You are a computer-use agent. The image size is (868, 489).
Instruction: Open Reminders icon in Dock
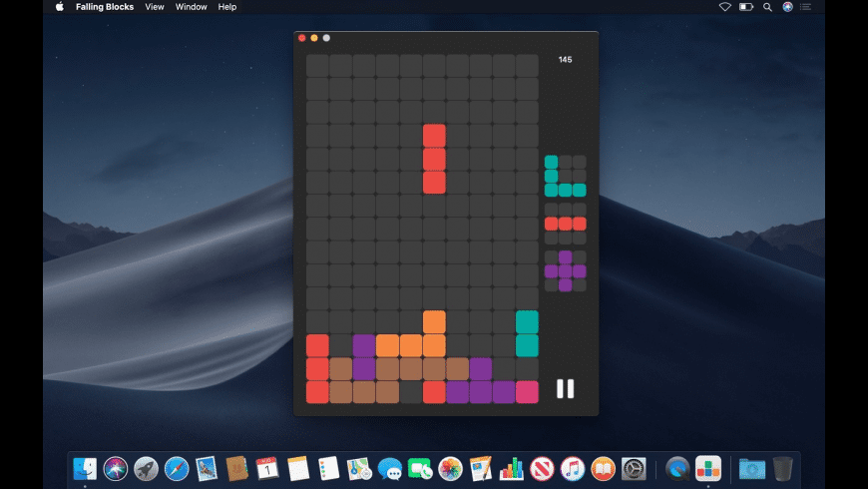[x=328, y=469]
